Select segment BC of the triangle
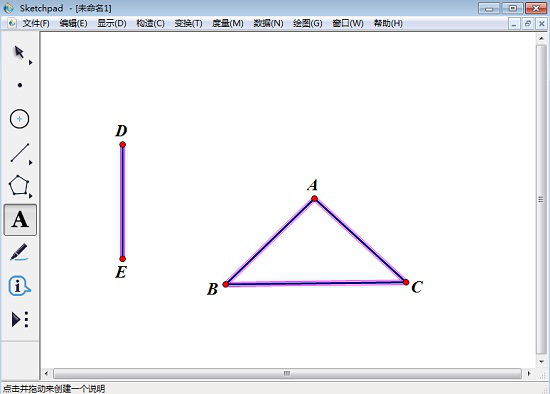The height and width of the screenshot is (394, 550). (x=316, y=283)
